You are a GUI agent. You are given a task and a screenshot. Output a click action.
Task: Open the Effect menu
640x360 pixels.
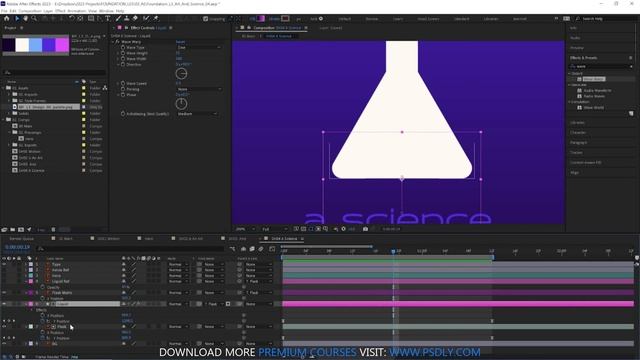pyautogui.click(x=60, y=11)
